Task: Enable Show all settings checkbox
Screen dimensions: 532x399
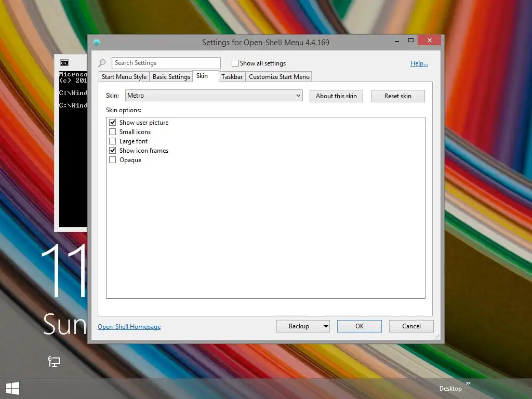Action: click(x=235, y=63)
